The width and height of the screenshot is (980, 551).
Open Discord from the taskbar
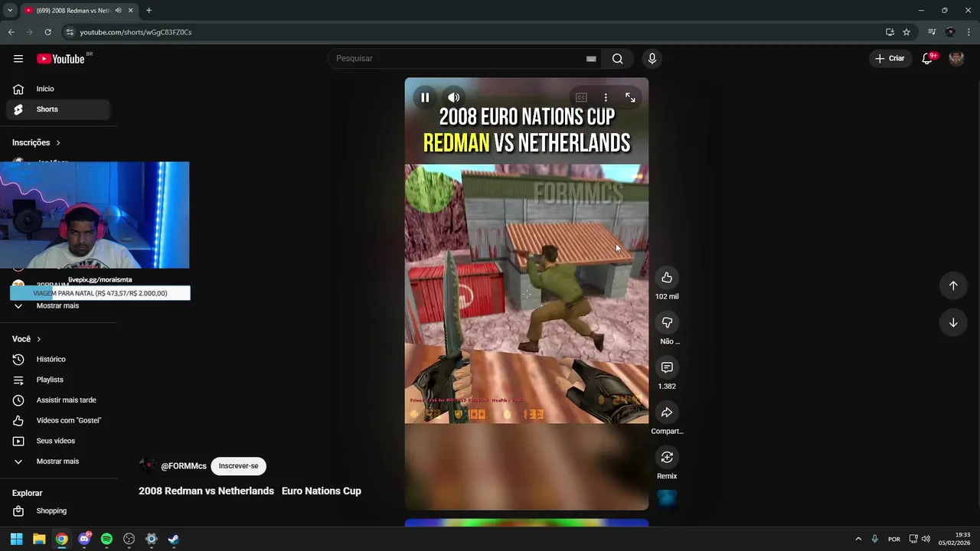tap(84, 539)
